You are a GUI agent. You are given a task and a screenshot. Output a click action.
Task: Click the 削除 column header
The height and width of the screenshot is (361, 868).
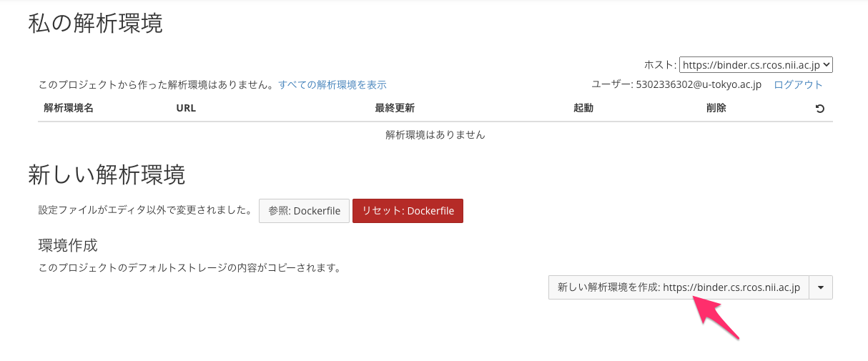716,109
